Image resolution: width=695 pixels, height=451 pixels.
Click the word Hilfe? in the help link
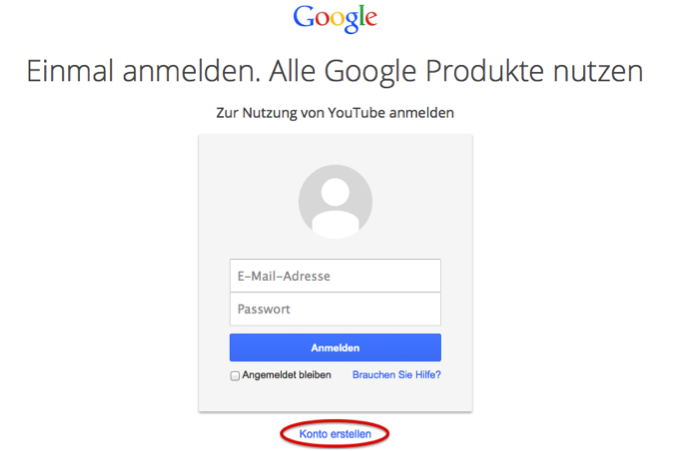coord(428,375)
